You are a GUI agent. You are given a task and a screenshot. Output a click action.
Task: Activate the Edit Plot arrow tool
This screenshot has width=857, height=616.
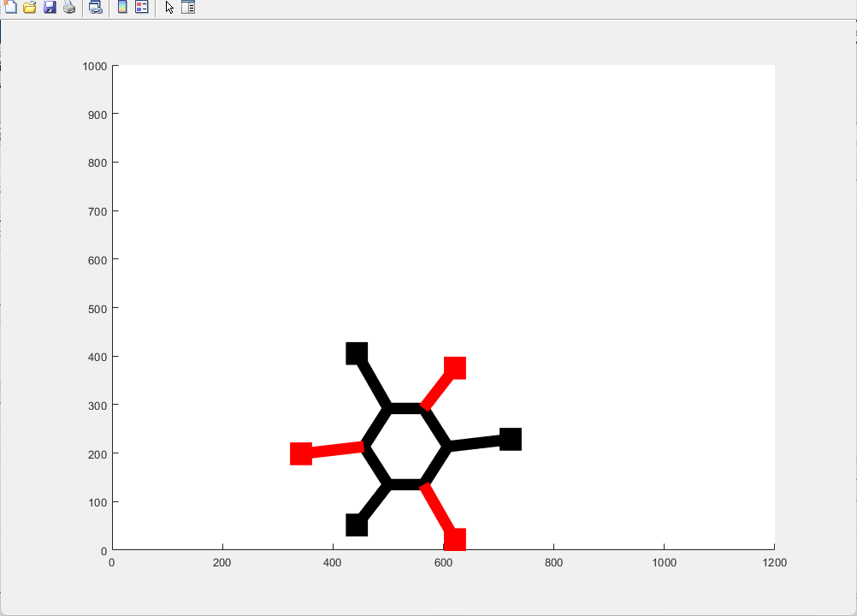point(169,7)
